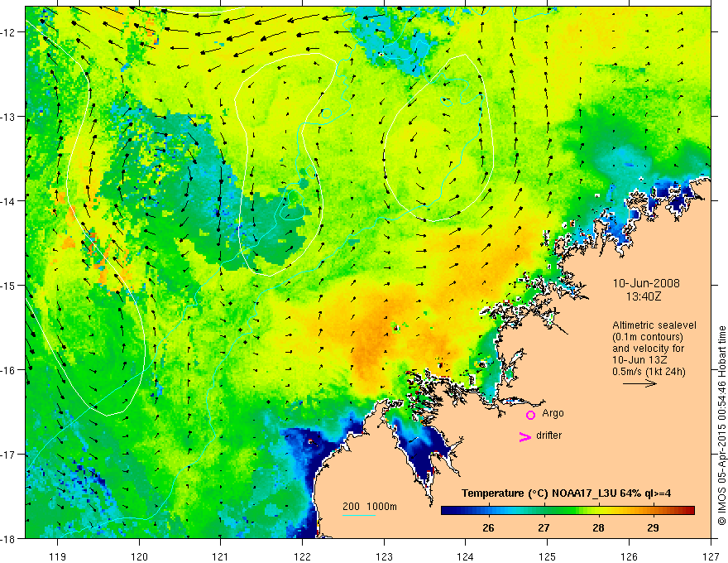
Task: Click the 'drifter' legend label
Action: 548,435
